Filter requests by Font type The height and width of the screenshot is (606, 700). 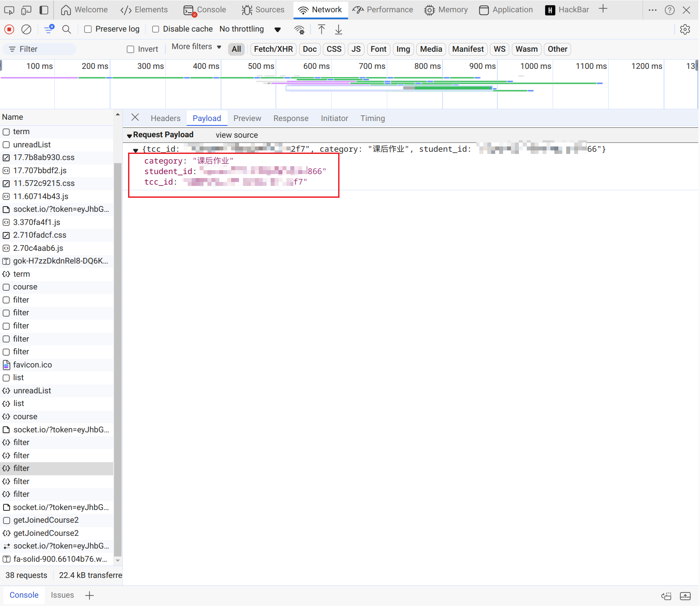379,49
